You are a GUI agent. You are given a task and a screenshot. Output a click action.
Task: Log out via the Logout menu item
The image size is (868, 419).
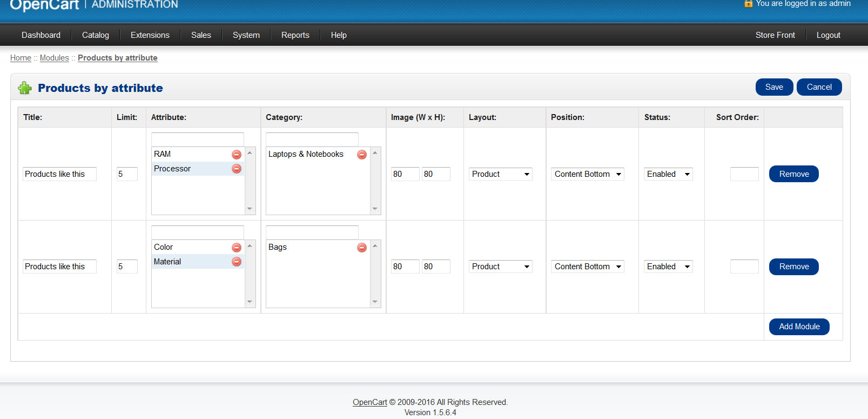829,35
